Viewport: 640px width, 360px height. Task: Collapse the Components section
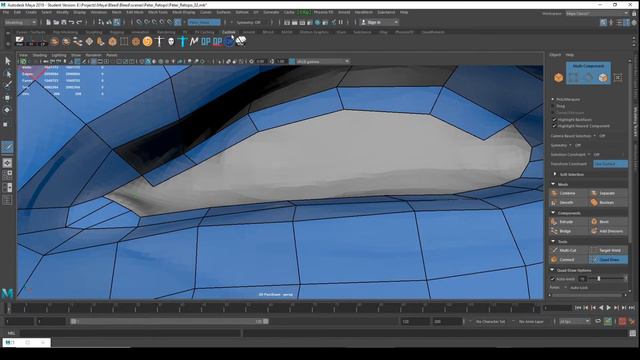tap(553, 213)
